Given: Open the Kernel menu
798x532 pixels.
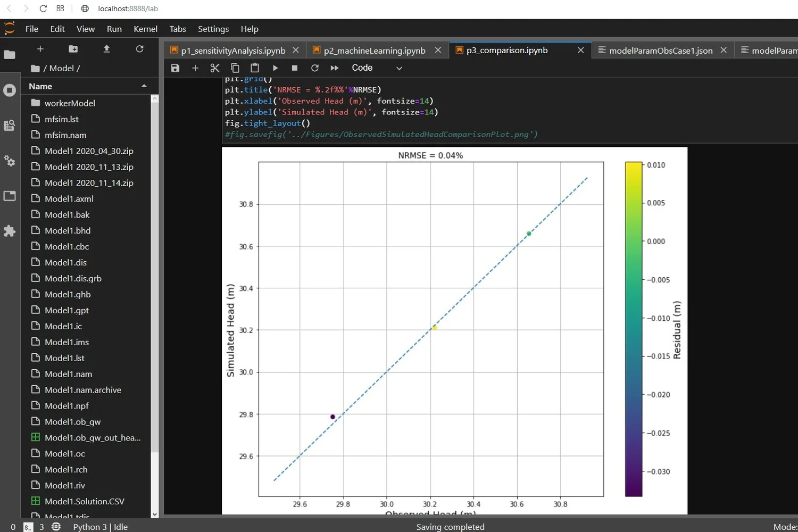Looking at the screenshot, I should (145, 29).
